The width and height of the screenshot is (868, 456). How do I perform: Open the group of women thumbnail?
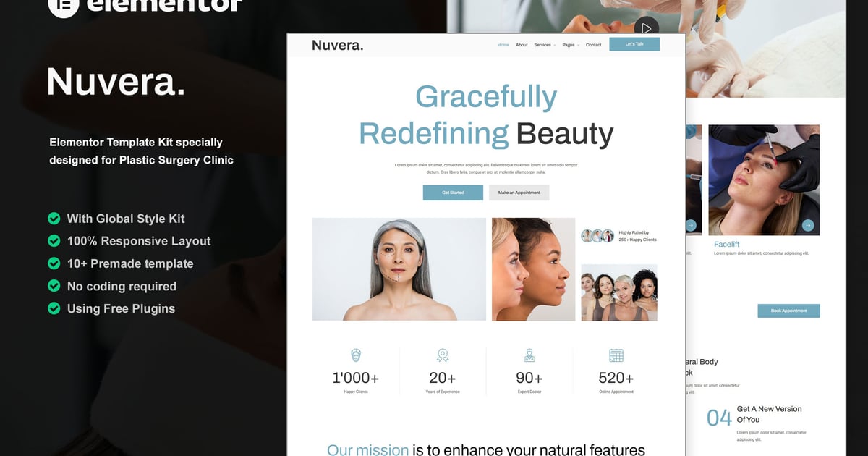[619, 292]
